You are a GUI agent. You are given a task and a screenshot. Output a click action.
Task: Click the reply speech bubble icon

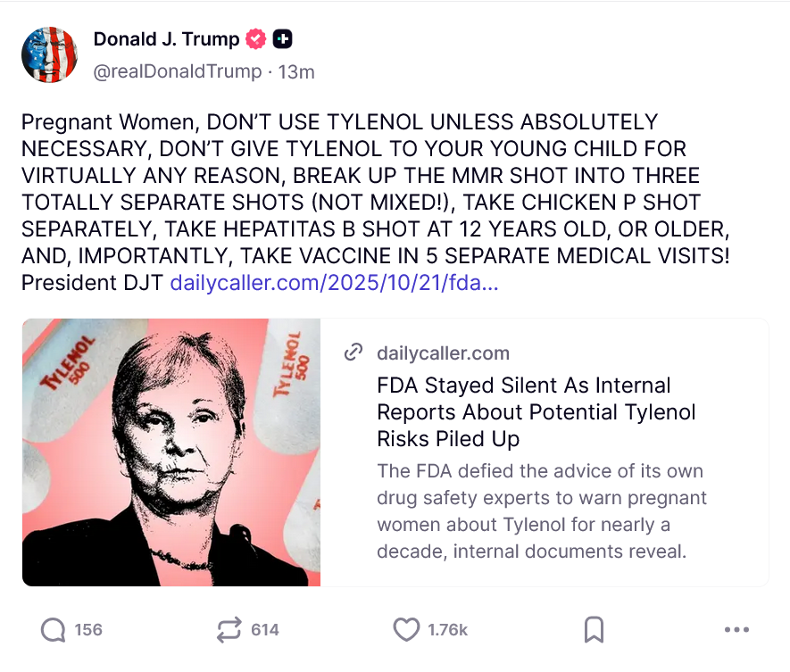click(54, 630)
